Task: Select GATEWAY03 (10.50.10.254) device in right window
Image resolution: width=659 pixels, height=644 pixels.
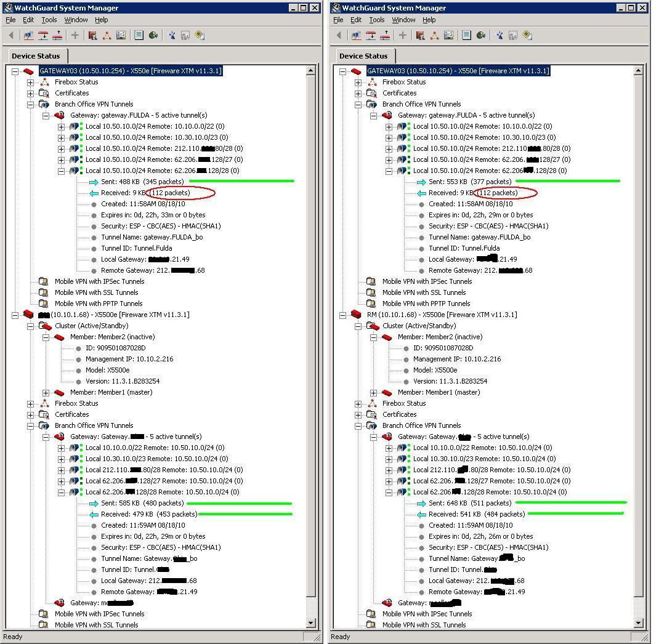Action: pyautogui.click(x=458, y=71)
